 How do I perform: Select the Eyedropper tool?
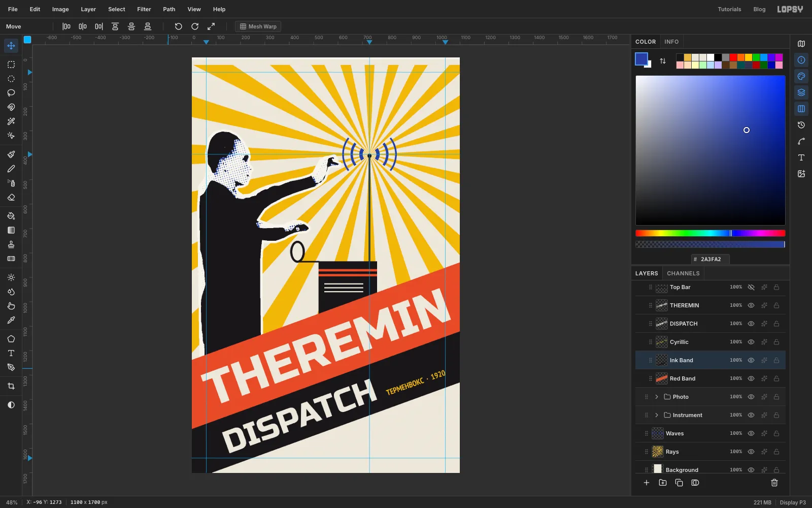pyautogui.click(x=11, y=320)
